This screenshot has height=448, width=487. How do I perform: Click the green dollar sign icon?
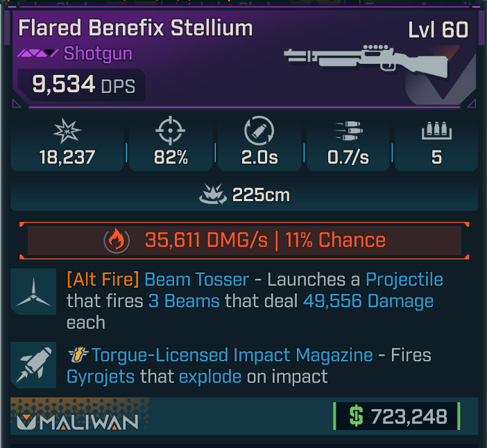356,415
